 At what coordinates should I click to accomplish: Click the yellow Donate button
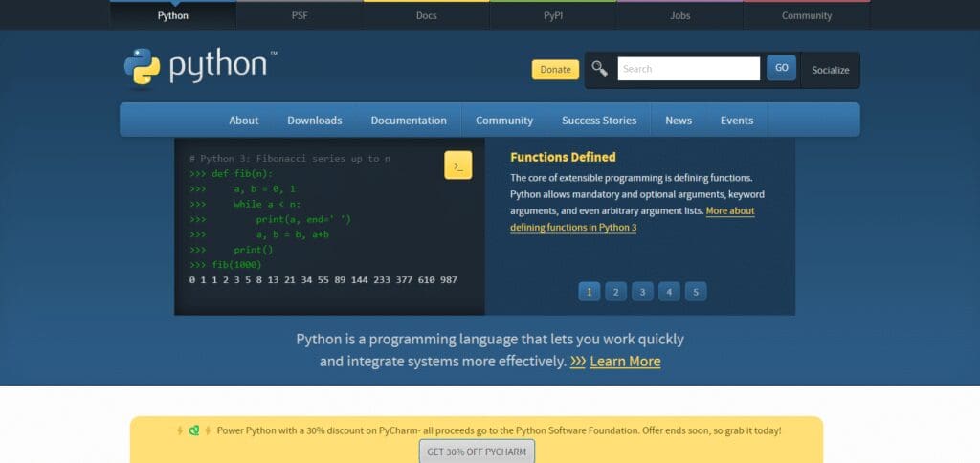point(556,70)
